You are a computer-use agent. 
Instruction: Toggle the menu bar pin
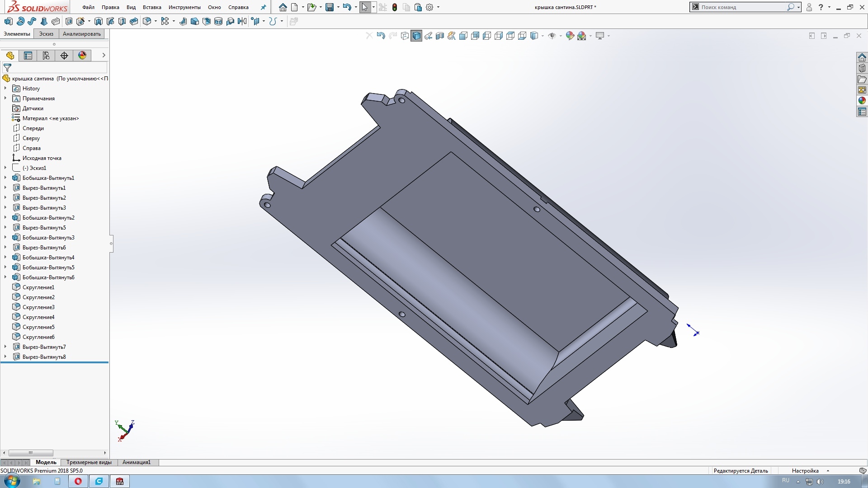click(x=264, y=7)
